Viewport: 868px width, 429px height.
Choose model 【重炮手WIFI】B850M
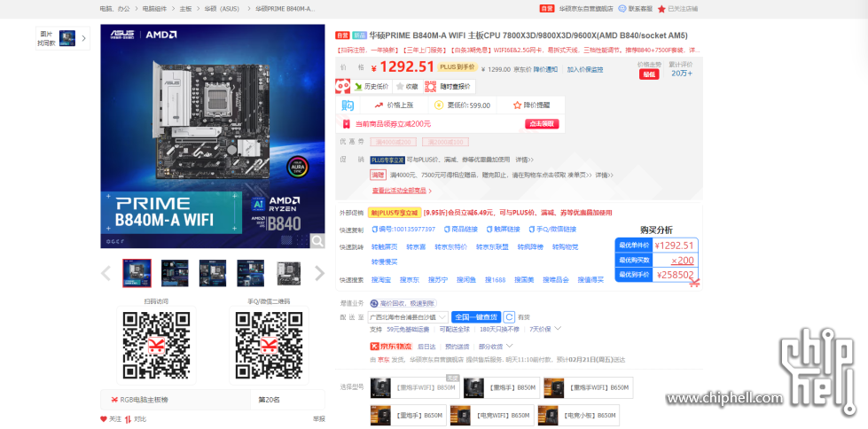tap(415, 387)
